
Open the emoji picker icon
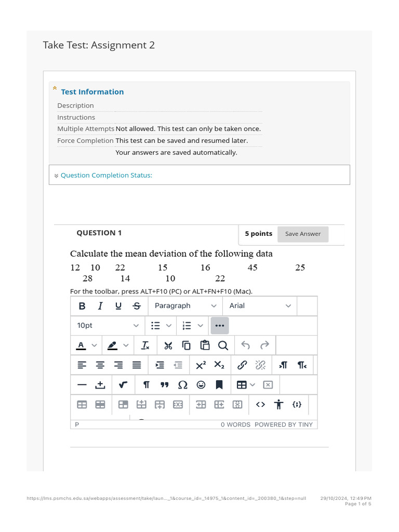201,385
